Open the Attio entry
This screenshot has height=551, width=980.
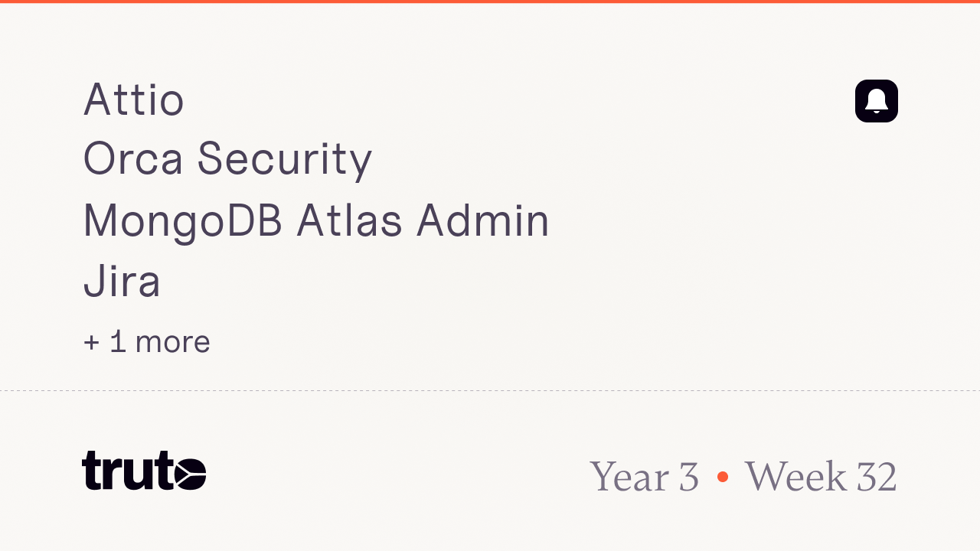tap(134, 99)
